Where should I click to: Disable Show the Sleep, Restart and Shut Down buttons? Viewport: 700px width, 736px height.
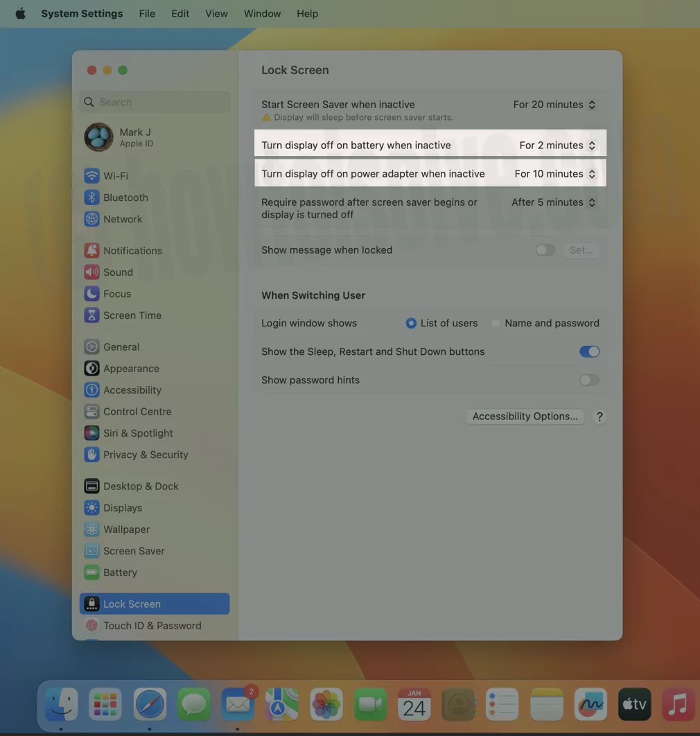(589, 351)
